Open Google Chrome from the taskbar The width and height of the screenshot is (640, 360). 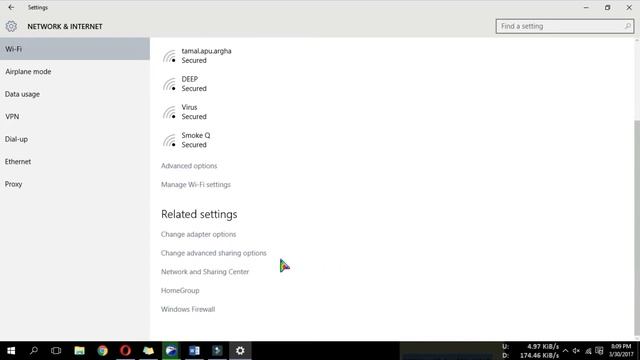tap(102, 351)
